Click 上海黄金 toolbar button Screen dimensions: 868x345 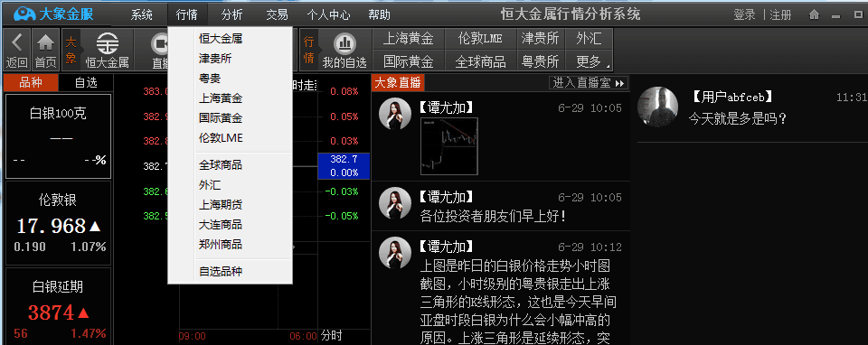coord(408,39)
